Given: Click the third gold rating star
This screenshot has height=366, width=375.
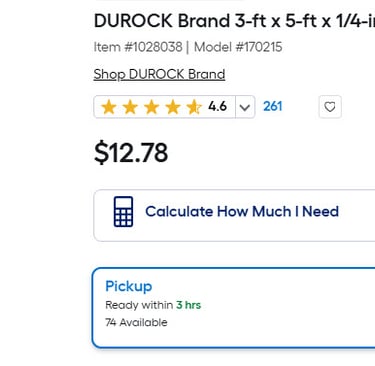Looking at the screenshot, I should [152, 107].
